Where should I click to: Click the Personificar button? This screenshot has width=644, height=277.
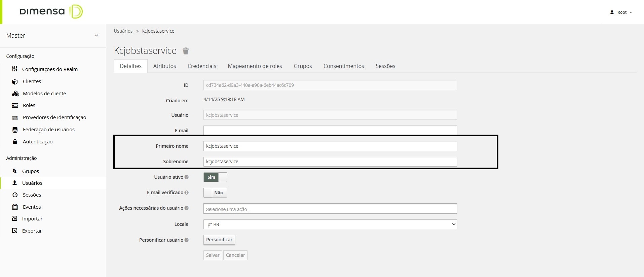[219, 240]
